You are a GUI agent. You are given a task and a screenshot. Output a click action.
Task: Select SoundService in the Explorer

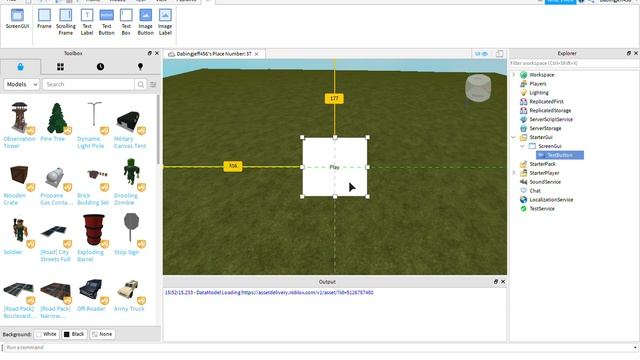(x=545, y=182)
